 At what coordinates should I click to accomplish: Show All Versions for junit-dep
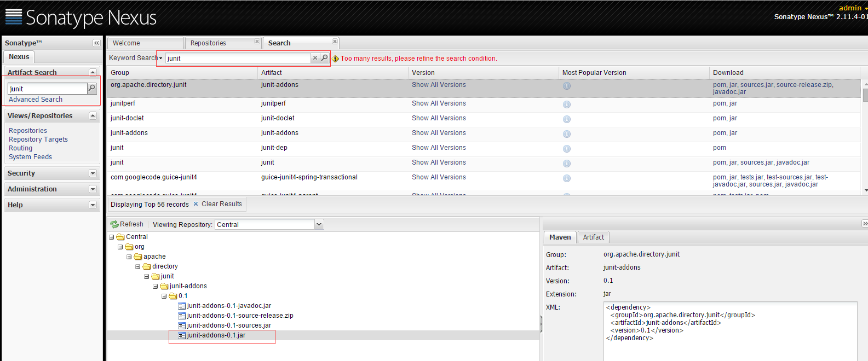pos(439,148)
